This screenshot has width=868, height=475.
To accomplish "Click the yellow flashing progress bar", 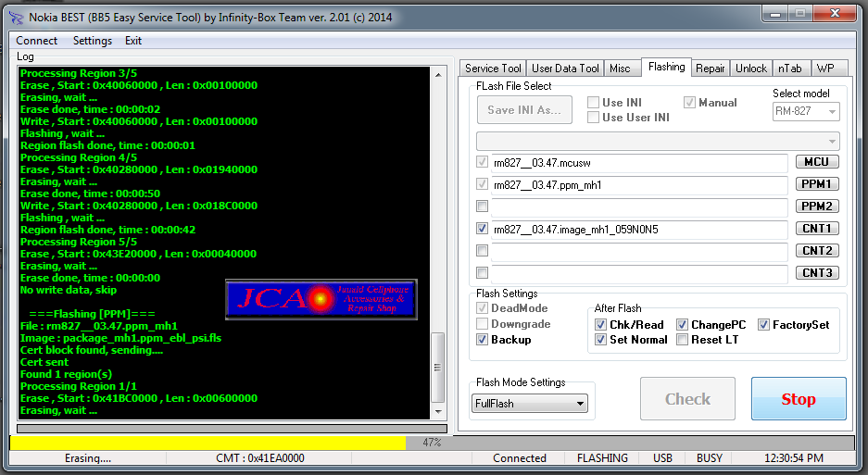I will coord(208,444).
